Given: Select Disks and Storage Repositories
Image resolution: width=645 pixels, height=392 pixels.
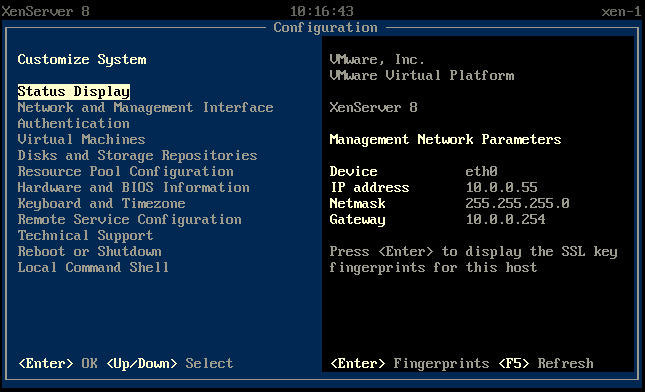Looking at the screenshot, I should (x=137, y=155).
